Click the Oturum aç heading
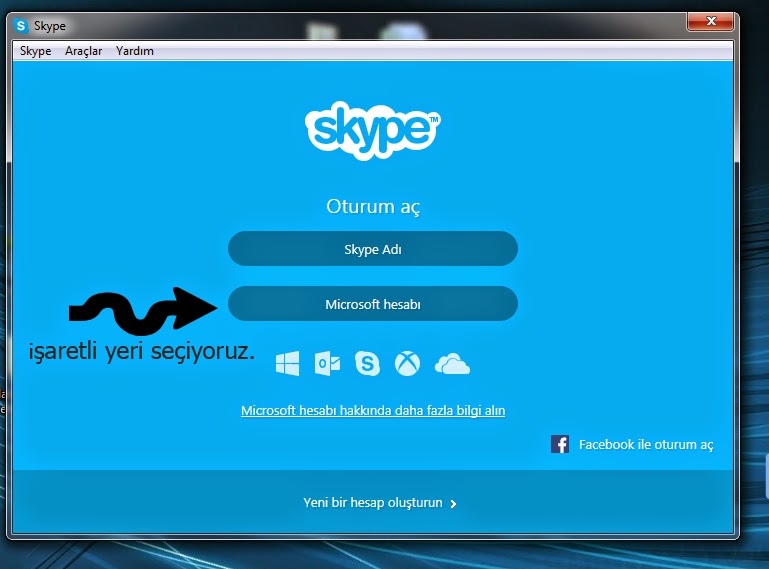This screenshot has width=769, height=569. (x=373, y=207)
